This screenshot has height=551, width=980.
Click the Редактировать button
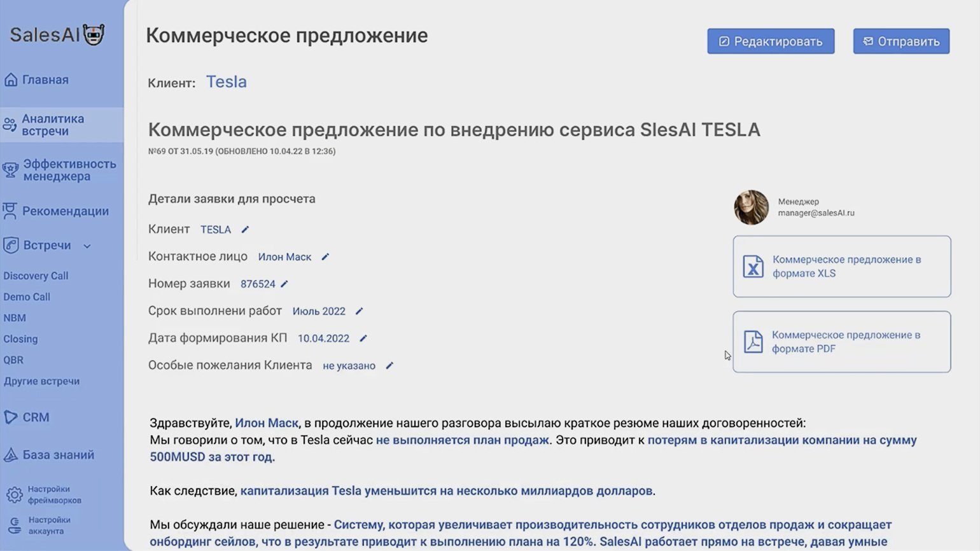click(771, 41)
